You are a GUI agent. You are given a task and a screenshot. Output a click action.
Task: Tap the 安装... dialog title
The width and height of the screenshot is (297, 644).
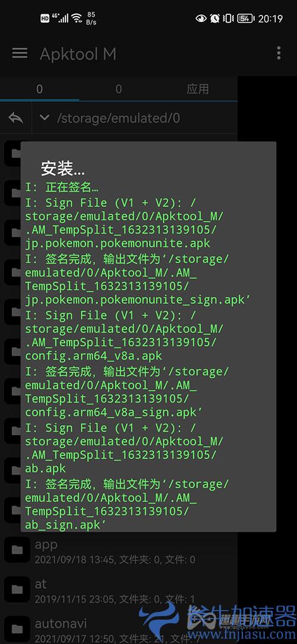63,169
